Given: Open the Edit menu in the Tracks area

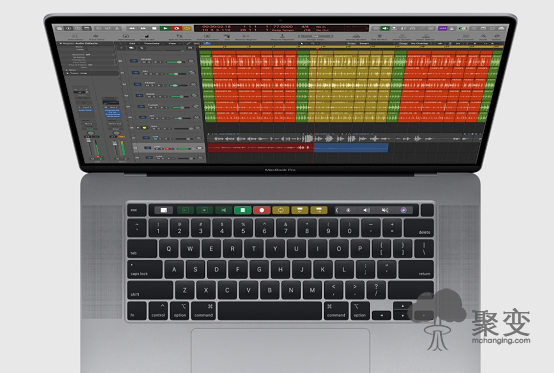Looking at the screenshot, I should pos(132,43).
